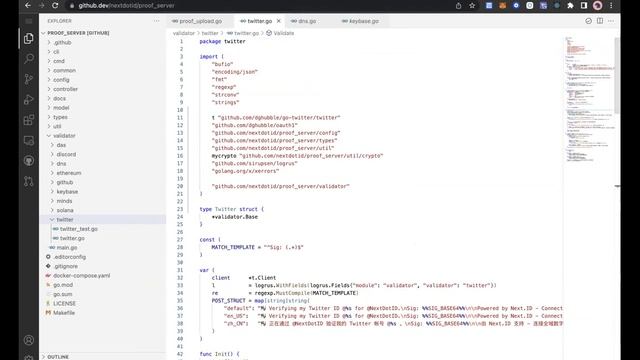Open the Search view icon
Image resolution: width=640 pixels, height=360 pixels.
[29, 59]
